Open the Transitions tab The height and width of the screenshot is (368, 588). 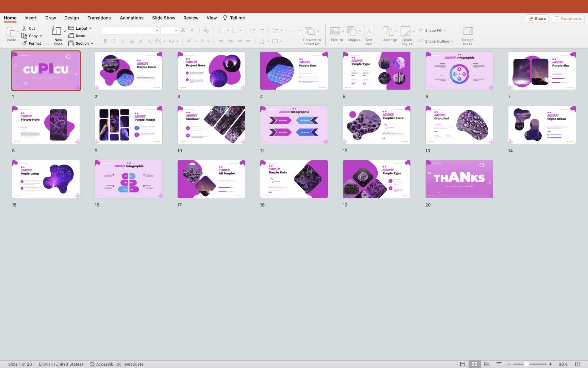[x=99, y=18]
